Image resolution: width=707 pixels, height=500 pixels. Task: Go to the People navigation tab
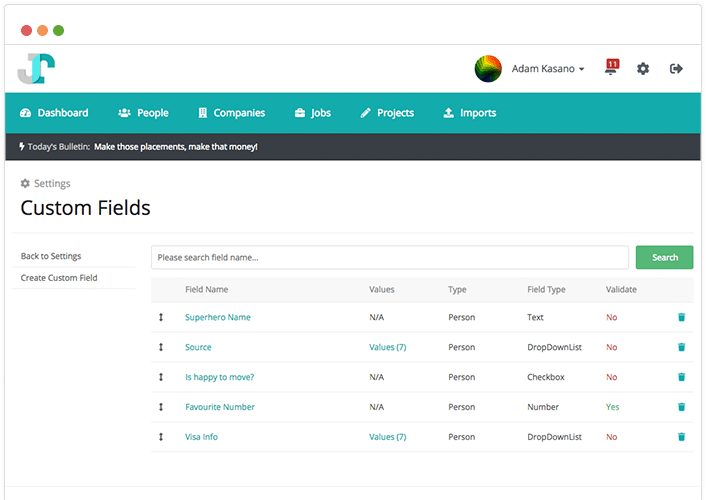tap(143, 113)
